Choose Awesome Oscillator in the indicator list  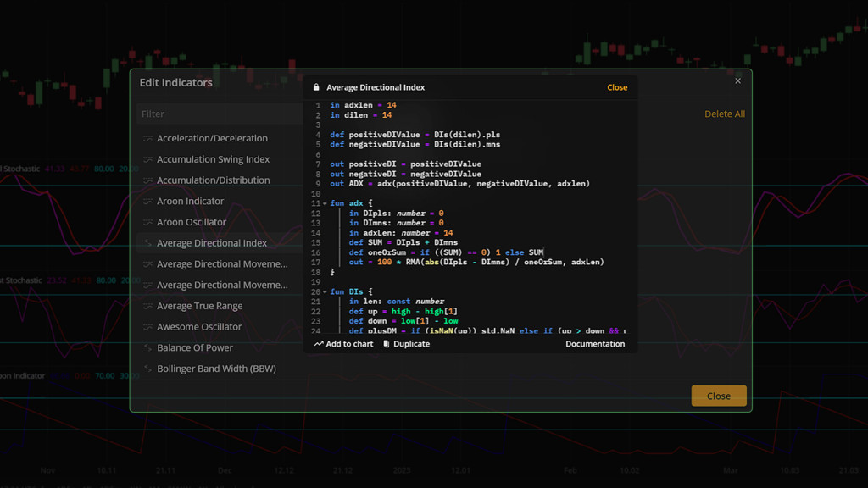[199, 327]
